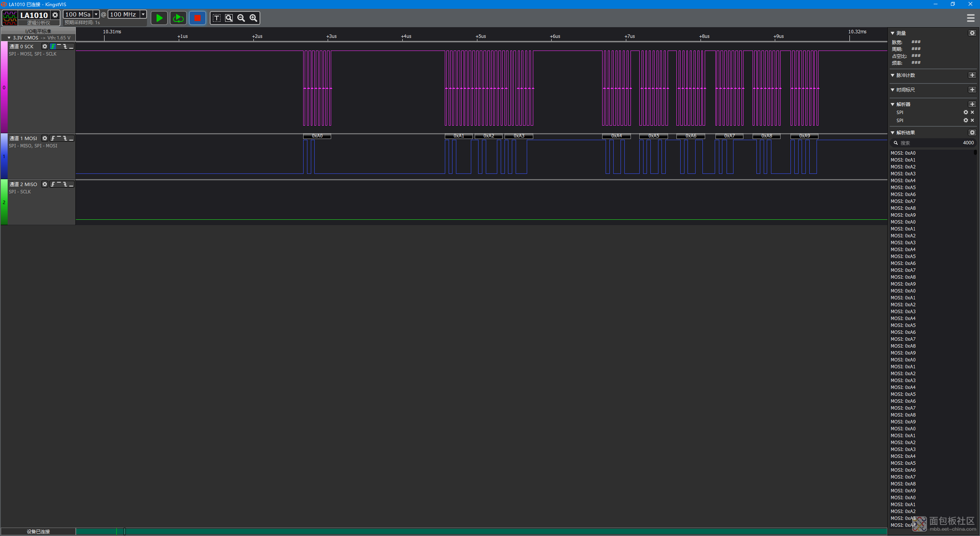
Task: Open LA1010 device settings gear
Action: coord(55,15)
